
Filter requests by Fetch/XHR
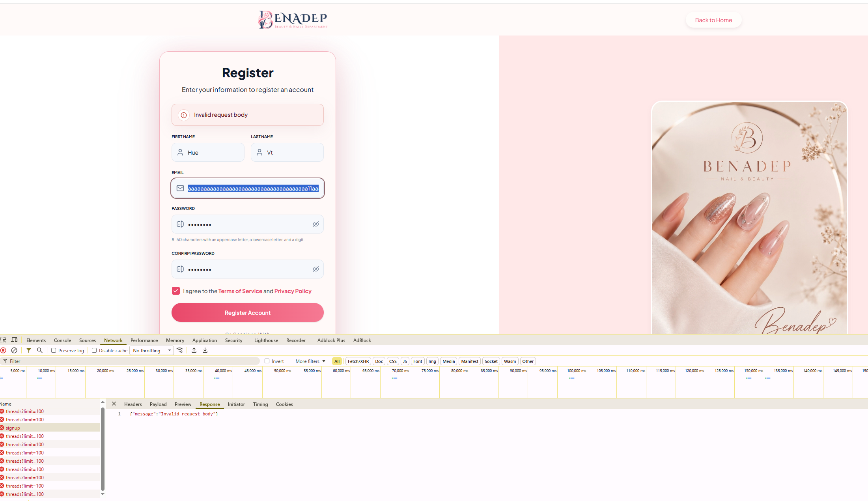(x=358, y=361)
